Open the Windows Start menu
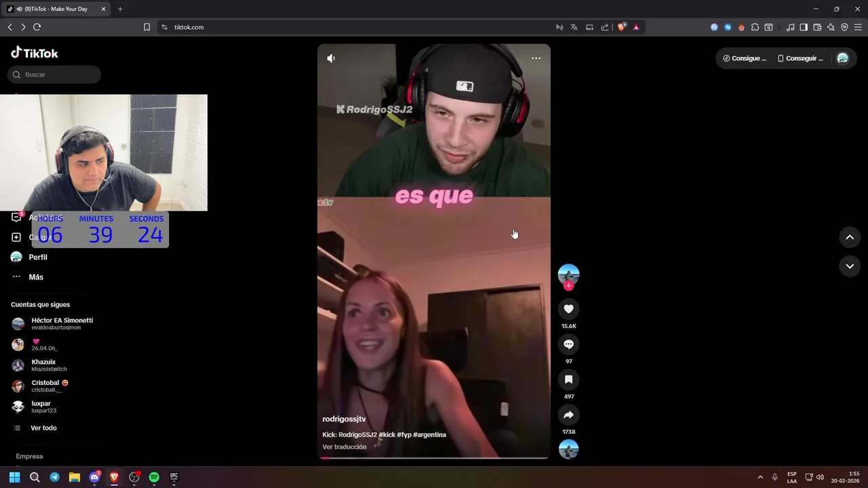Viewport: 868px width, 488px height. (14, 477)
